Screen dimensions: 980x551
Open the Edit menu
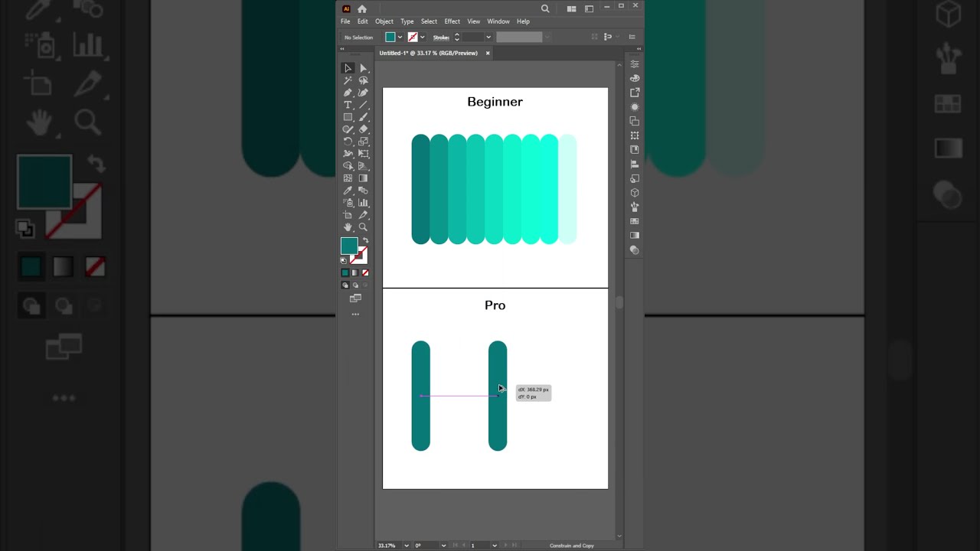click(x=362, y=21)
